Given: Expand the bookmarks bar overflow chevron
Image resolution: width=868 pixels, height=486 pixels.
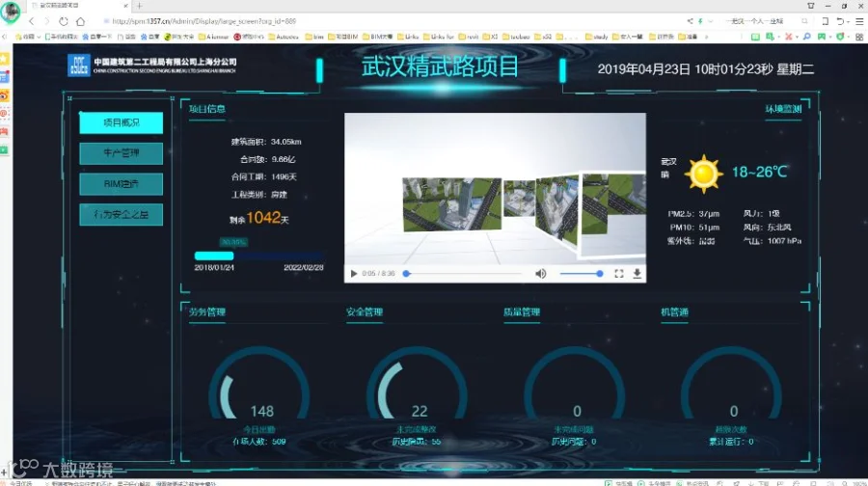Looking at the screenshot, I should click(x=706, y=37).
